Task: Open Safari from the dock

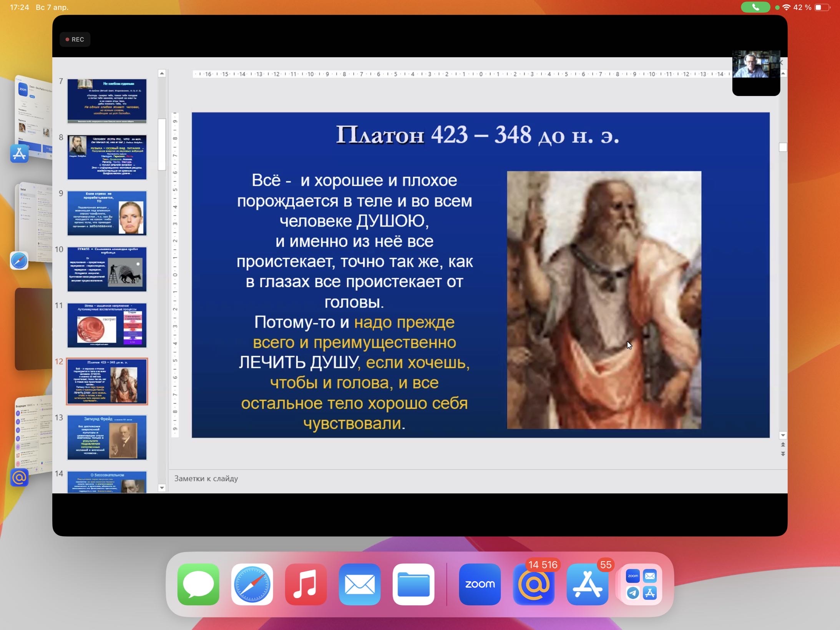Action: (252, 584)
